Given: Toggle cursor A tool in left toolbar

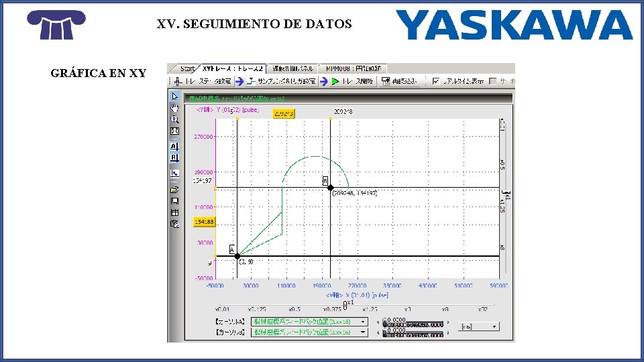Looking at the screenshot, I should tap(174, 146).
